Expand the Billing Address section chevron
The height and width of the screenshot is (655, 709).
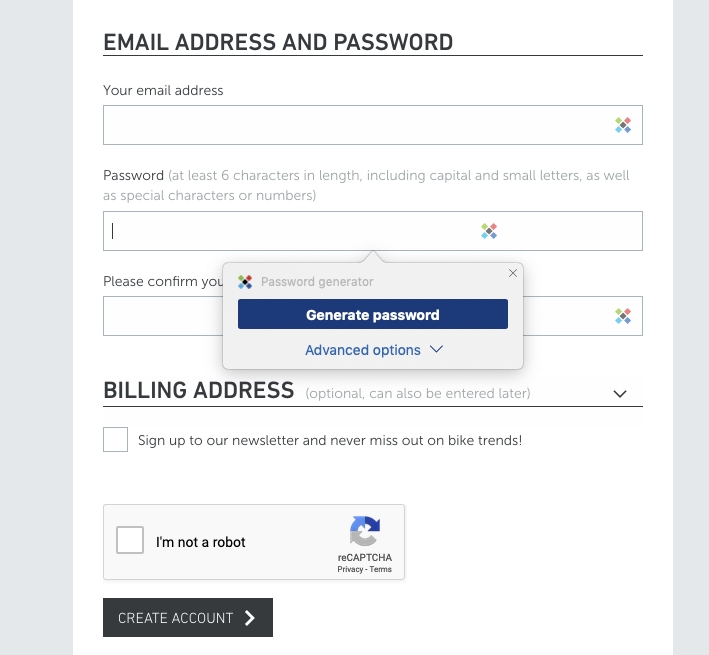tap(620, 394)
